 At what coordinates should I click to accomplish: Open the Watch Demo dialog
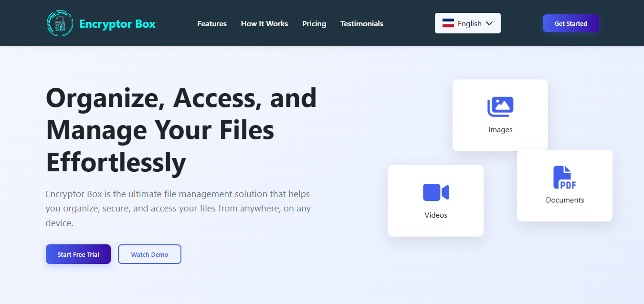pos(149,254)
